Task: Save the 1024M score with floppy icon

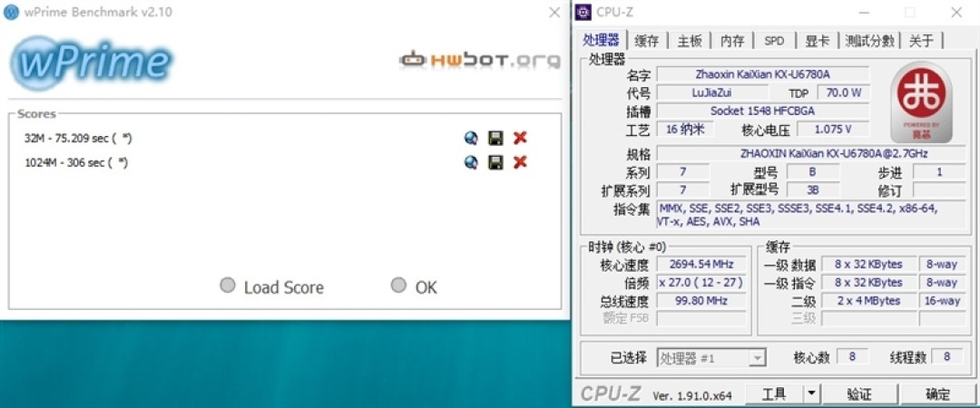Action: coord(495,162)
